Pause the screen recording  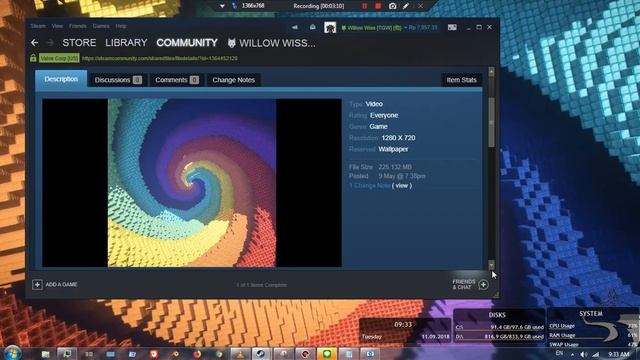[x=364, y=6]
